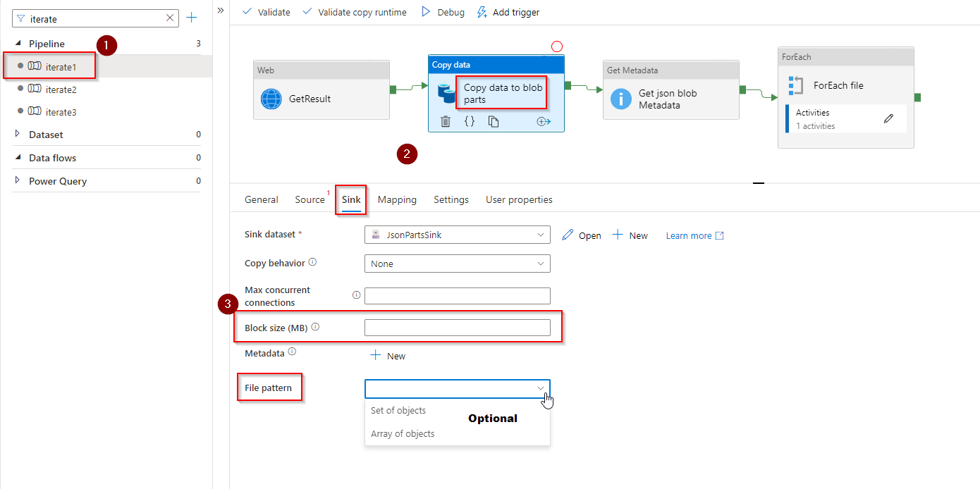This screenshot has height=489, width=980.
Task: Open the iterate3 pipeline
Action: pyautogui.click(x=61, y=112)
